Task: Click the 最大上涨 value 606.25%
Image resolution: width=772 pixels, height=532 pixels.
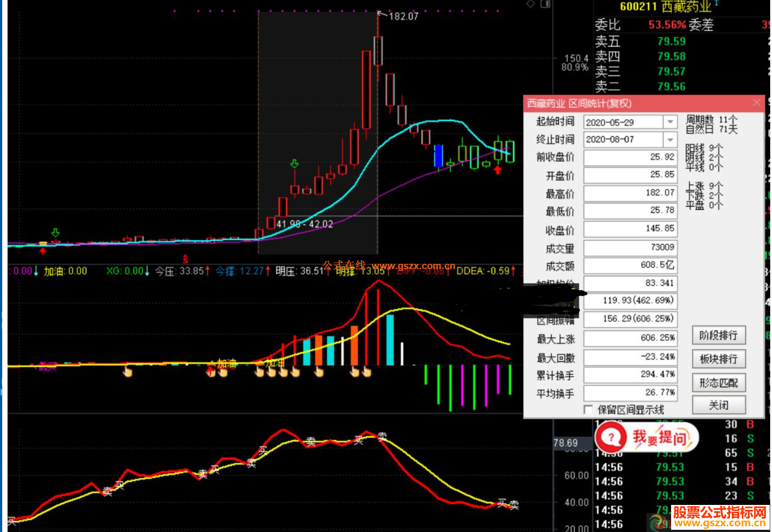Action: pyautogui.click(x=630, y=338)
